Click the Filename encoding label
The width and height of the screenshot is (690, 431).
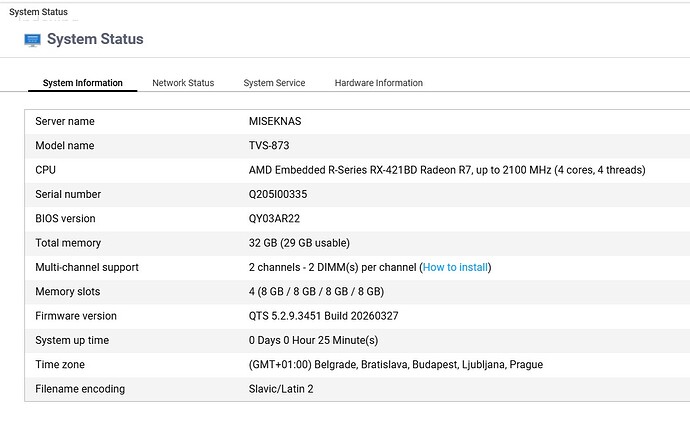tap(80, 389)
